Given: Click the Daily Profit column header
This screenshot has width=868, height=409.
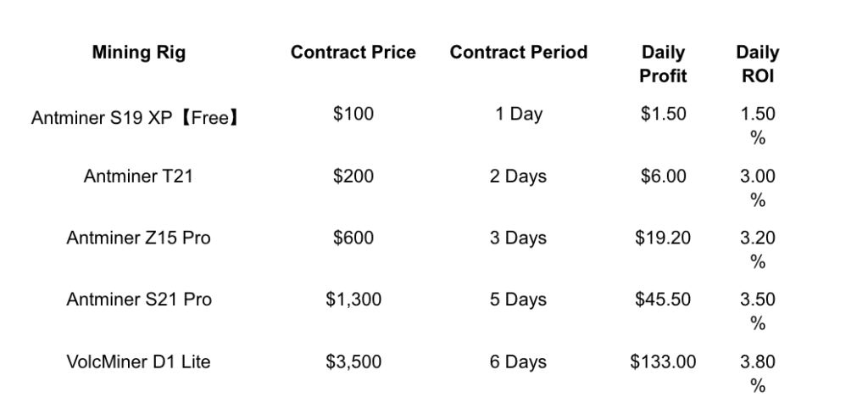Looking at the screenshot, I should pos(663,64).
